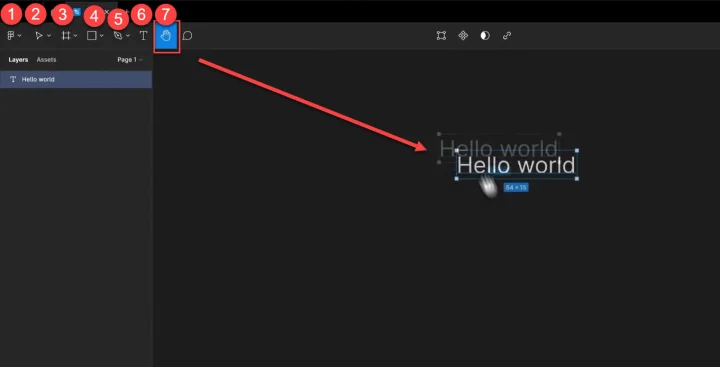720x367 pixels.
Task: Click the text type icon of Hello world layer
Action: 13,79
